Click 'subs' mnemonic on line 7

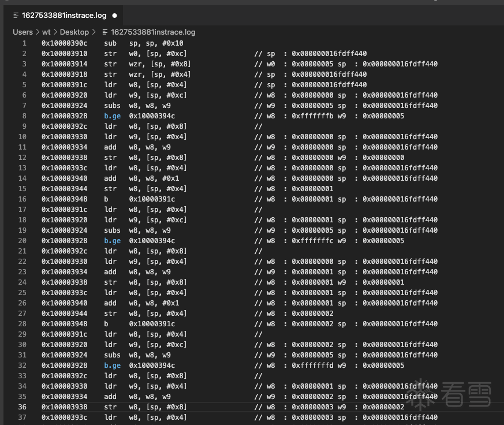pyautogui.click(x=112, y=106)
